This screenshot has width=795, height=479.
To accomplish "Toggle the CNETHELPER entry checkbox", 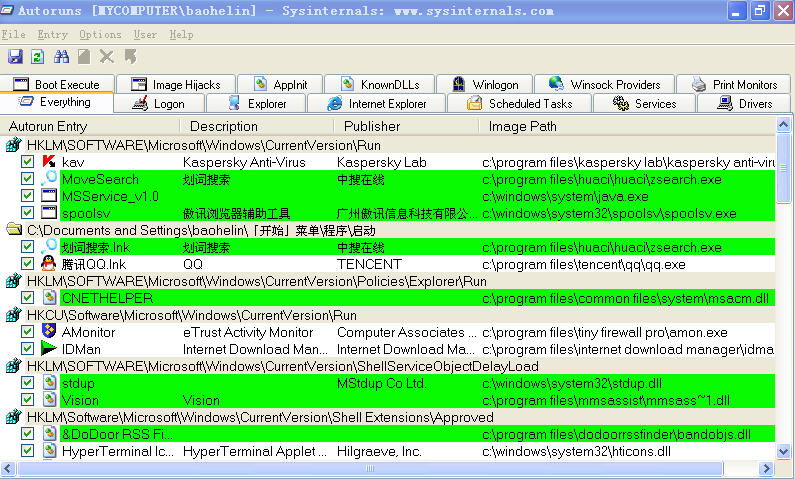I will 28,298.
